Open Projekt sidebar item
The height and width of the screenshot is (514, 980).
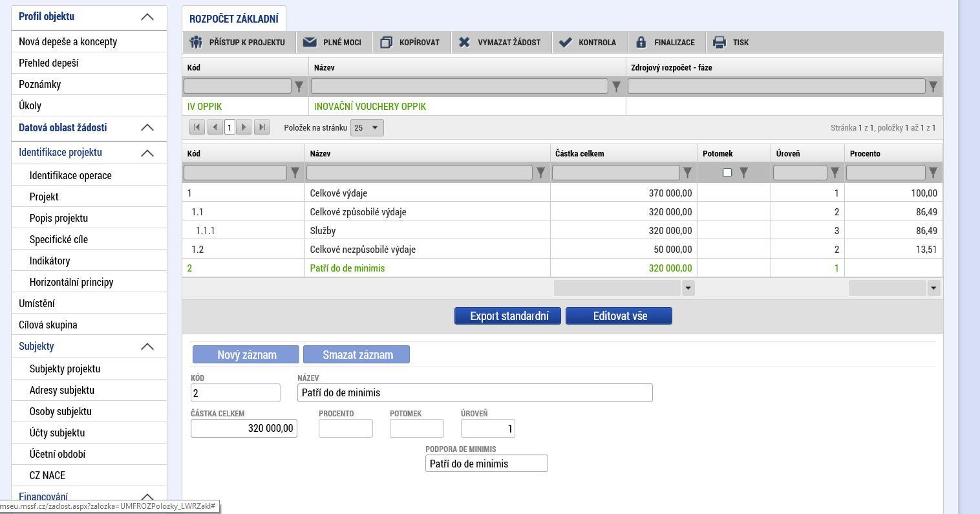(44, 197)
